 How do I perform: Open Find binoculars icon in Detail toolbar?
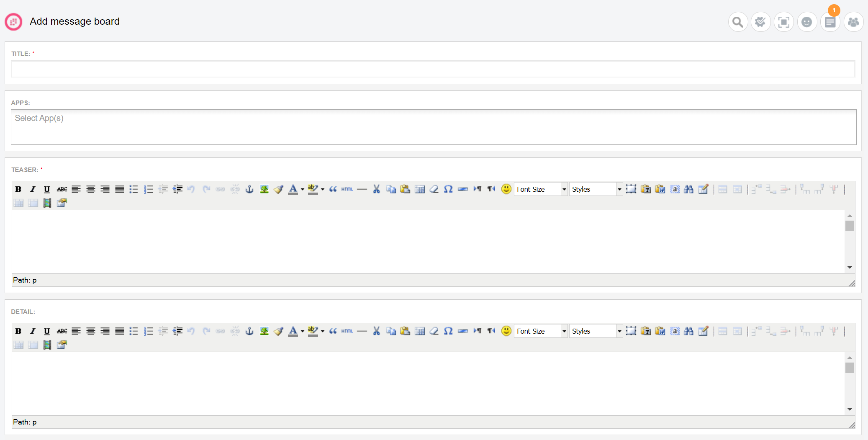[688, 331]
